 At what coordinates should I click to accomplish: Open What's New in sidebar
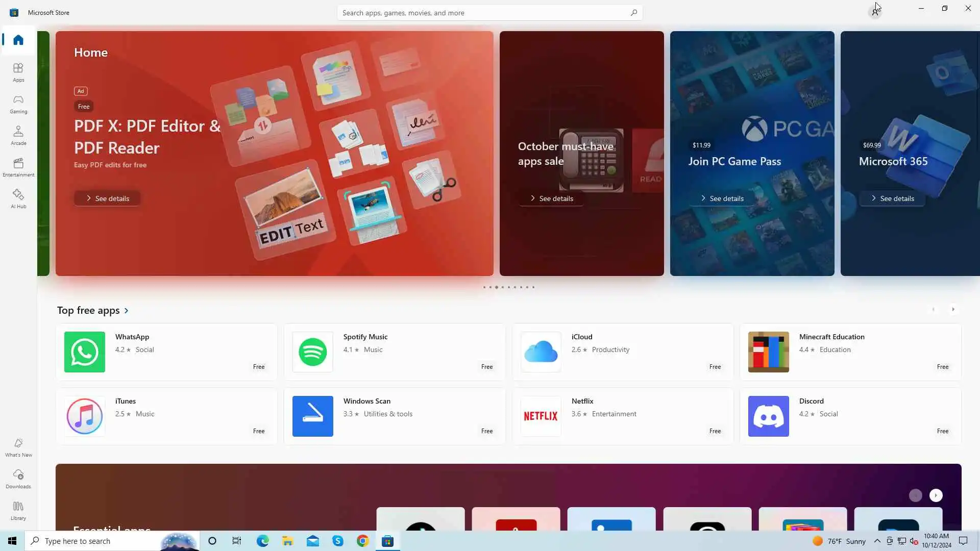click(18, 447)
